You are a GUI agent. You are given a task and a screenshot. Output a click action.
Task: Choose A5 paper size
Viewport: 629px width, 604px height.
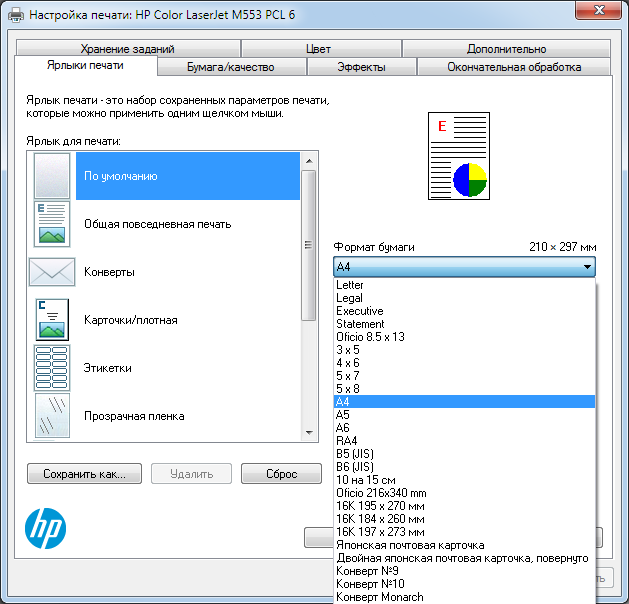coord(464,415)
